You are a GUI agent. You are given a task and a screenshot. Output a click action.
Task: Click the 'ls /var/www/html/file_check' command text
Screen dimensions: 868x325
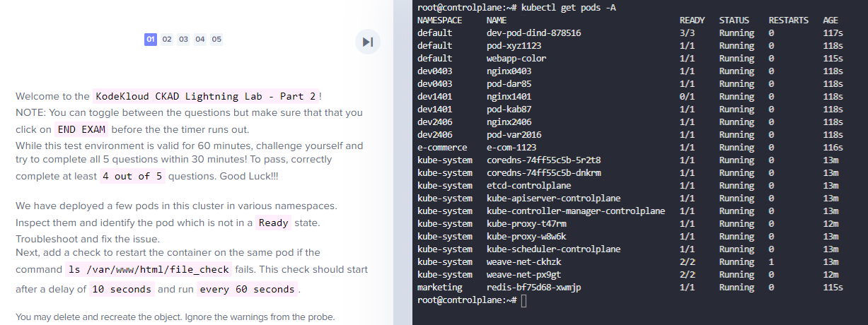coord(148,269)
